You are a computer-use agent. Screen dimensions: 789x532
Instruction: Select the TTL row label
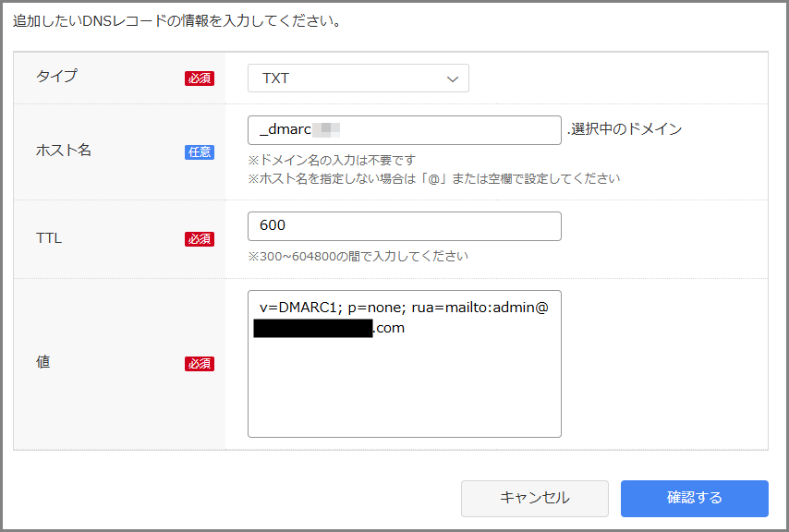click(48, 237)
